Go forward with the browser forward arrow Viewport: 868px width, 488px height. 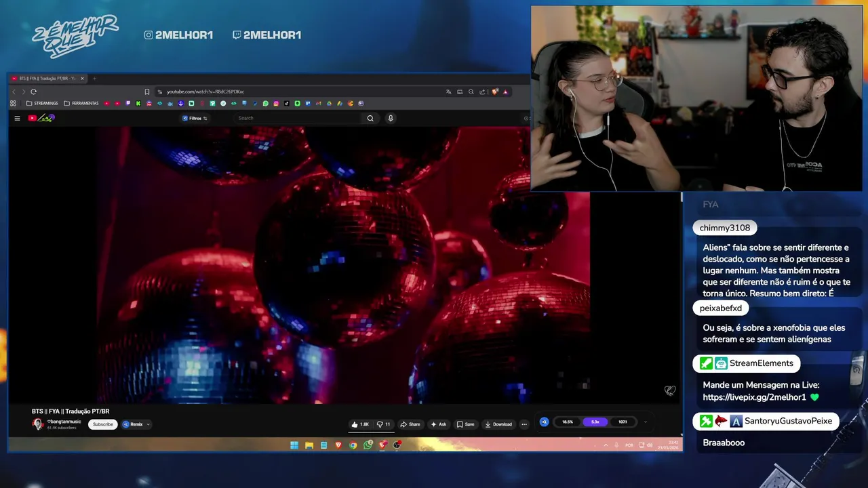tap(24, 91)
